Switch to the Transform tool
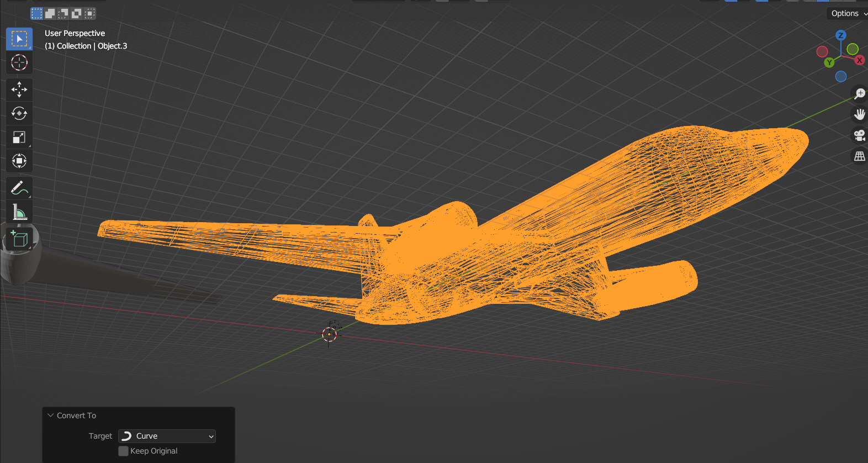 (19, 161)
